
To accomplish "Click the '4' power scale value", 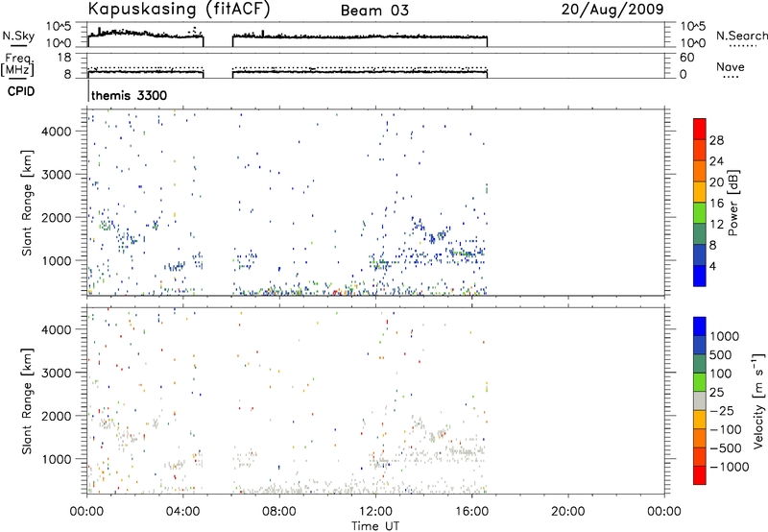I will (712, 266).
